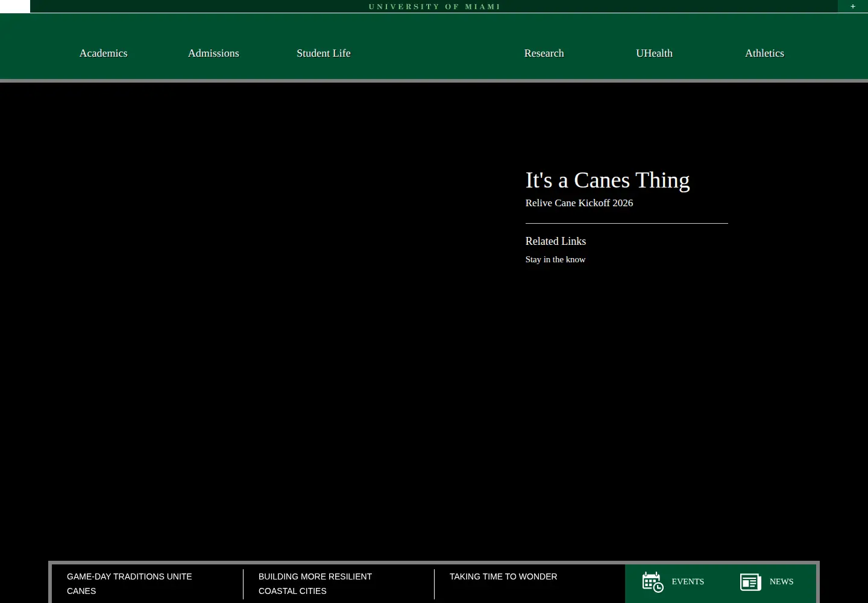868x603 pixels.
Task: Click the Stay in the know link
Action: [x=556, y=259]
